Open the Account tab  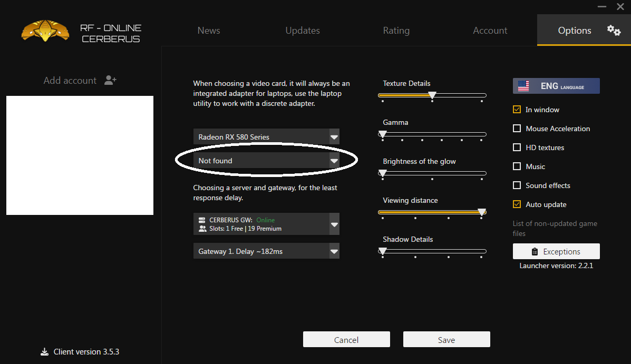490,31
